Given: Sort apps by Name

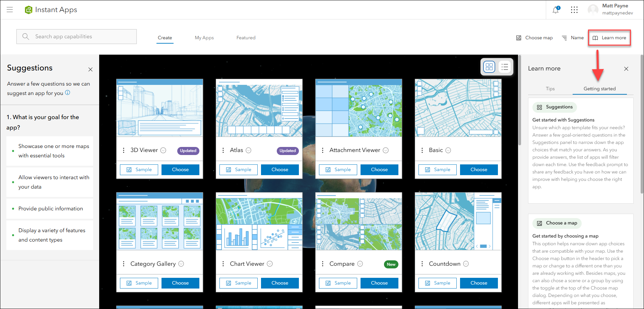Looking at the screenshot, I should [x=573, y=38].
